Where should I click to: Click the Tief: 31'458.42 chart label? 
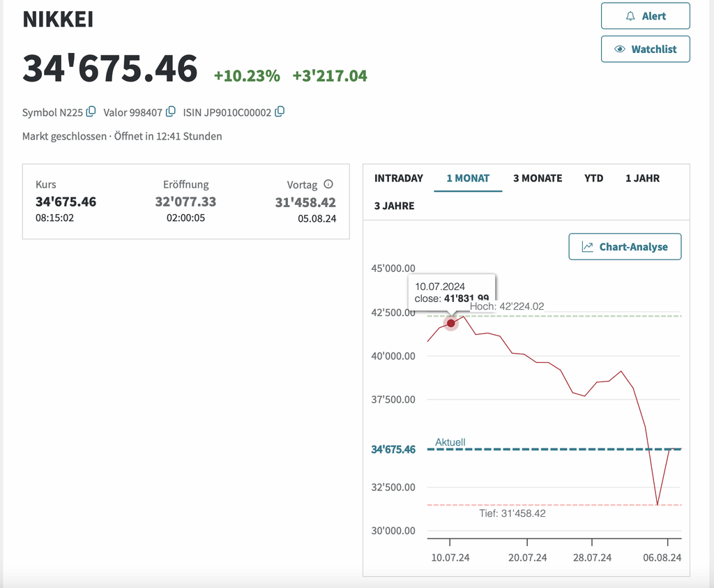tap(512, 513)
